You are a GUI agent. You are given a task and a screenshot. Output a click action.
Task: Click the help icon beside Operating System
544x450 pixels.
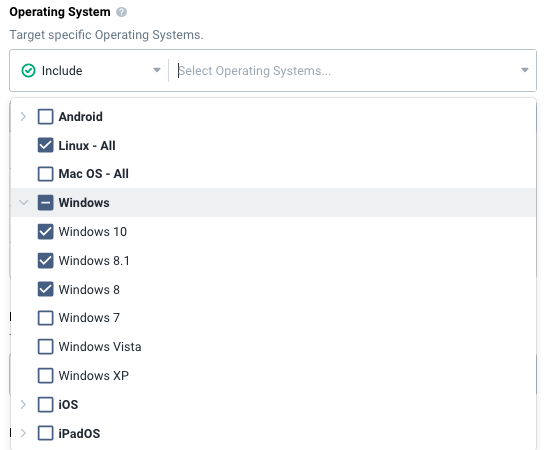[x=121, y=12]
